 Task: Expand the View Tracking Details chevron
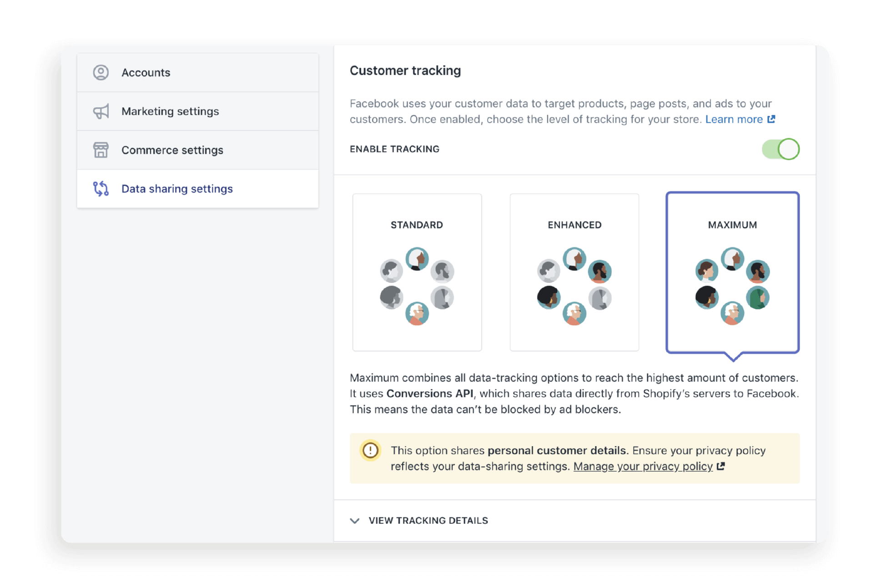355,521
